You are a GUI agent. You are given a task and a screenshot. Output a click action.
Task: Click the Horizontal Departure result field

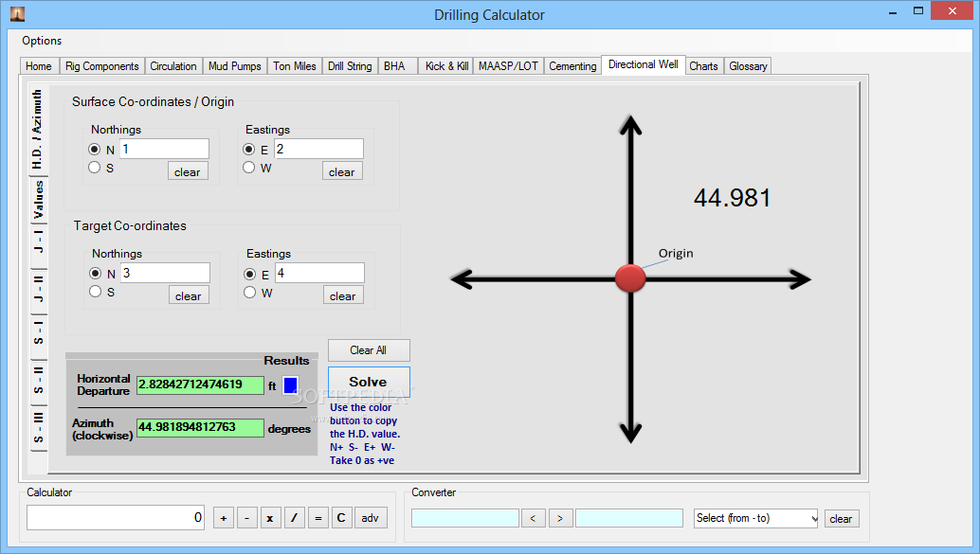coord(200,384)
